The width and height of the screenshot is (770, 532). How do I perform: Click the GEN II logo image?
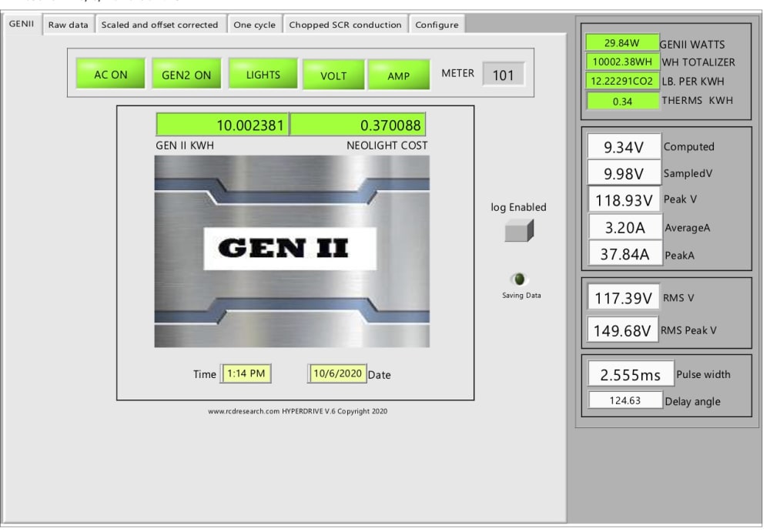point(292,252)
